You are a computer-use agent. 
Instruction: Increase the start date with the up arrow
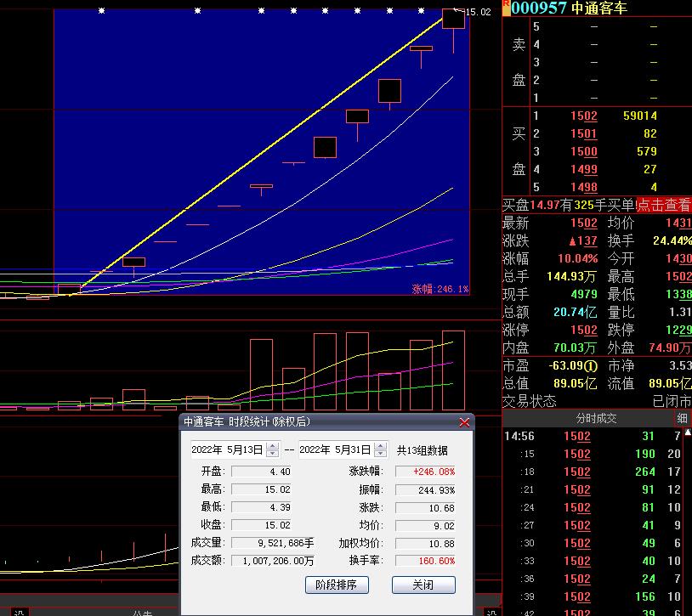tap(272, 446)
